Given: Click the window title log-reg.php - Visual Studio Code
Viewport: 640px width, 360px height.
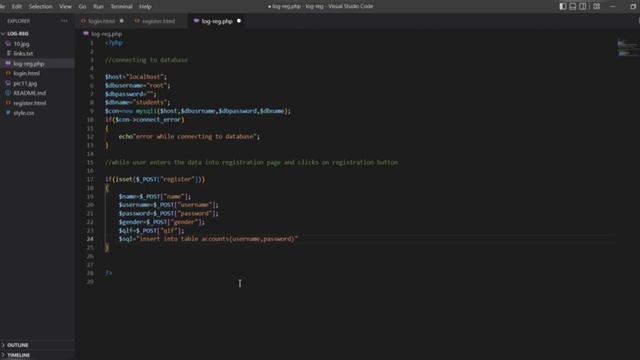Looking at the screenshot, I should (x=320, y=6).
